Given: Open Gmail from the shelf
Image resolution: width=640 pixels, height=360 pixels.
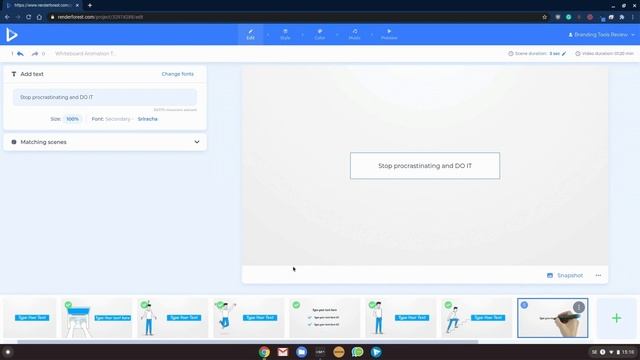Looking at the screenshot, I should click(x=283, y=352).
